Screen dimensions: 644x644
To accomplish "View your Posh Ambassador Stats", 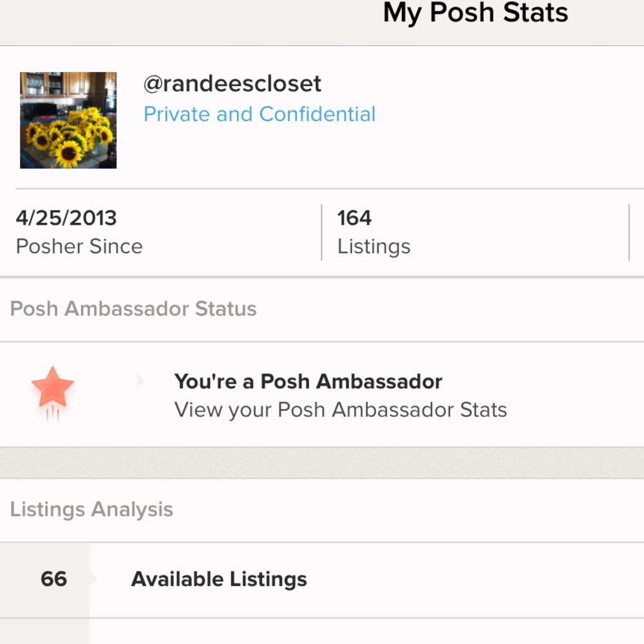I will 340,410.
